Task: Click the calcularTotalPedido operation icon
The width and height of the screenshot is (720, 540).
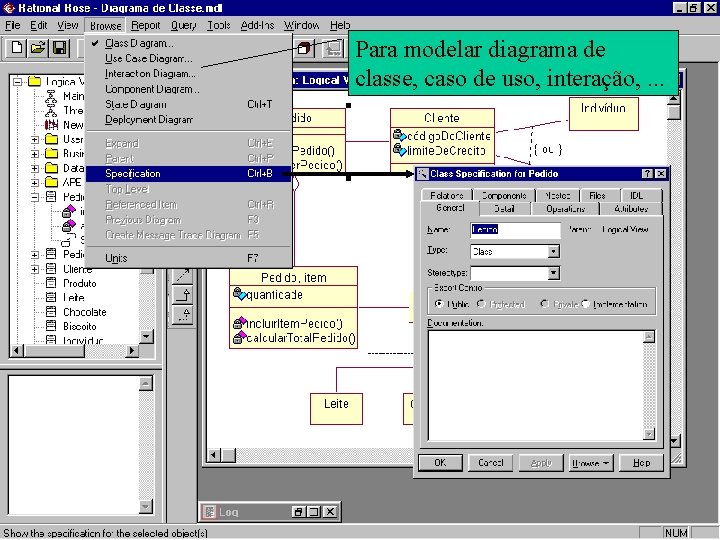Action: click(239, 338)
